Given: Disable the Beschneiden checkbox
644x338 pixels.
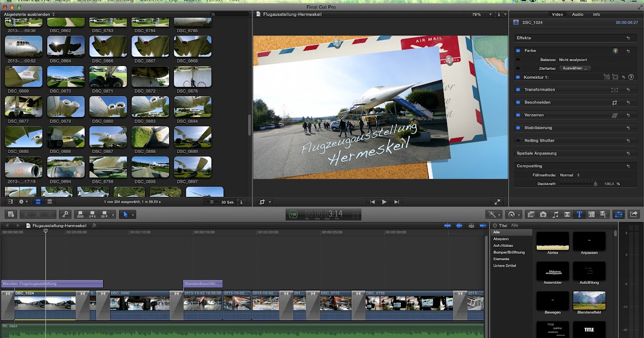Looking at the screenshot, I should click(x=518, y=102).
